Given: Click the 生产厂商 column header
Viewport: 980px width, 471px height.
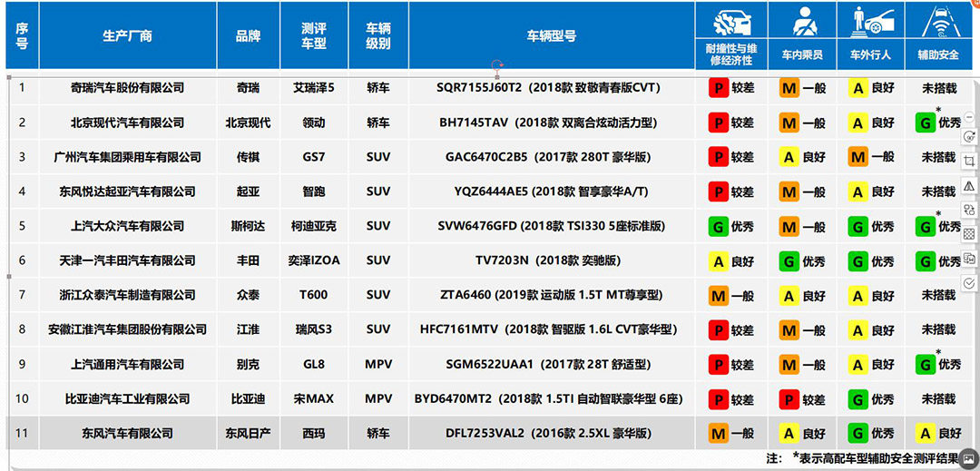Looking at the screenshot, I should click(x=127, y=36).
